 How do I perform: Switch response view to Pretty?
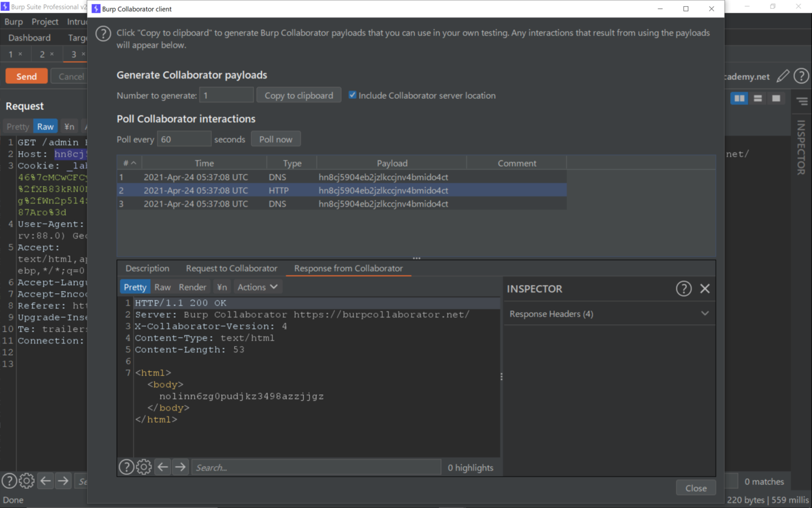click(135, 287)
